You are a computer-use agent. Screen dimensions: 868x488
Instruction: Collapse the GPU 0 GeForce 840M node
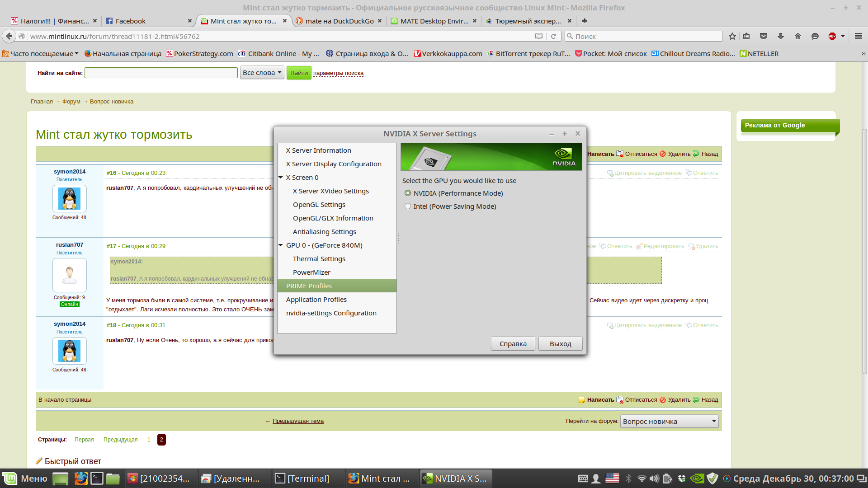click(x=281, y=245)
